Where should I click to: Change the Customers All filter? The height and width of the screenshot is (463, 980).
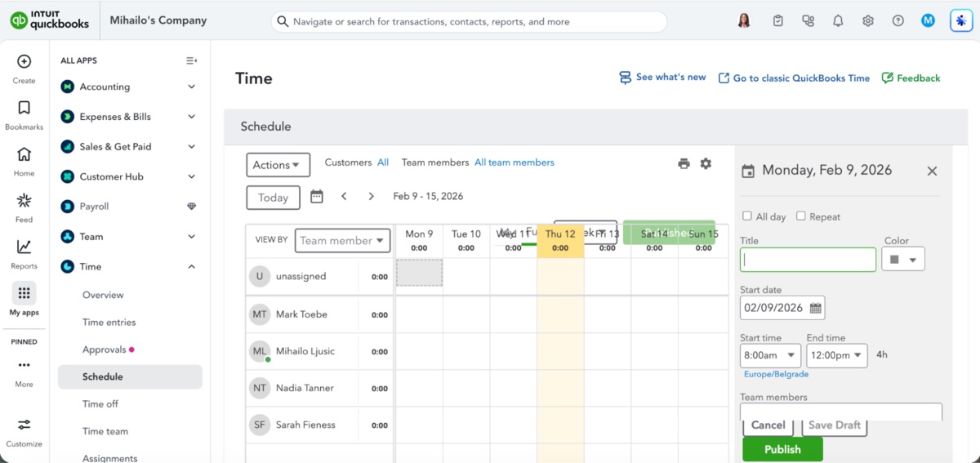tap(383, 162)
